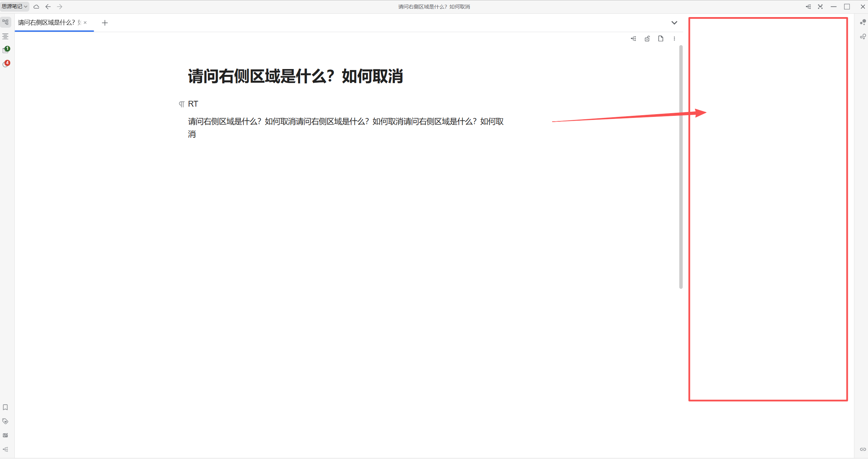Click the icon with red 4 badge
This screenshot has width=868, height=459.
coord(6,64)
